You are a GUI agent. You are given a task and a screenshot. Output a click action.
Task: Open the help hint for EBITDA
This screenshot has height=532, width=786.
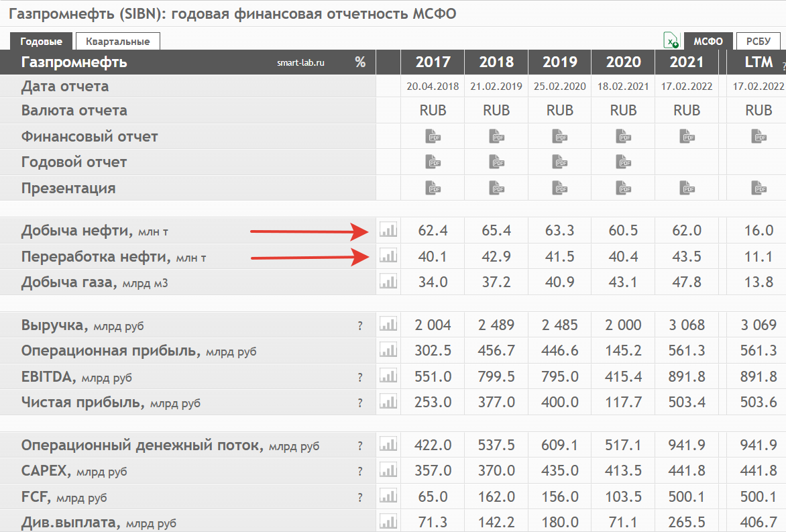tap(360, 378)
